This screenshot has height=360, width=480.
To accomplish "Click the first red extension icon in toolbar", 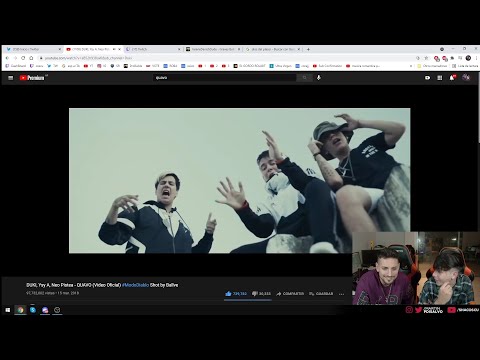I will point(436,58).
